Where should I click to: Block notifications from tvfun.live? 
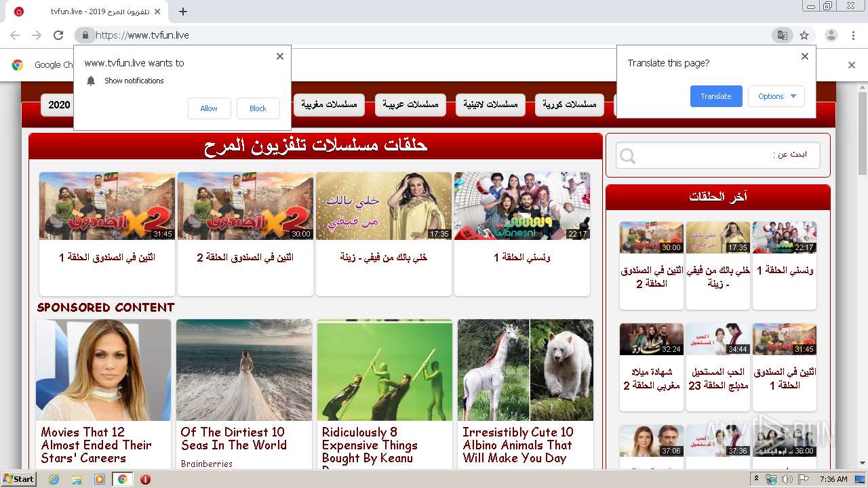click(x=258, y=108)
